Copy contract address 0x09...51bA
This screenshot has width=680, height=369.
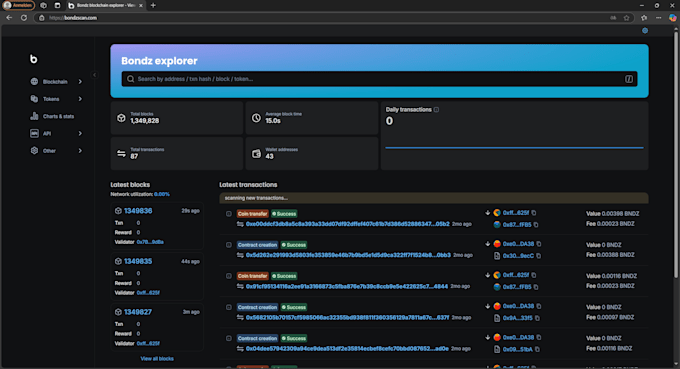pyautogui.click(x=537, y=349)
